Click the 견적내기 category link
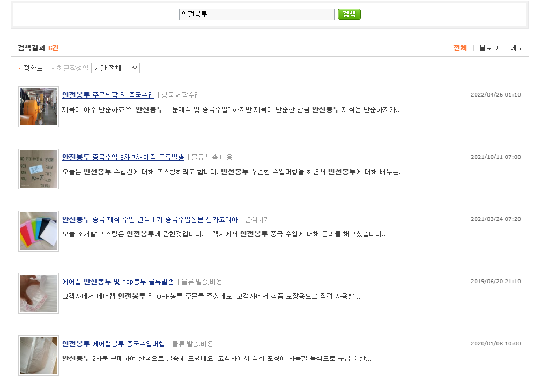 (x=257, y=220)
